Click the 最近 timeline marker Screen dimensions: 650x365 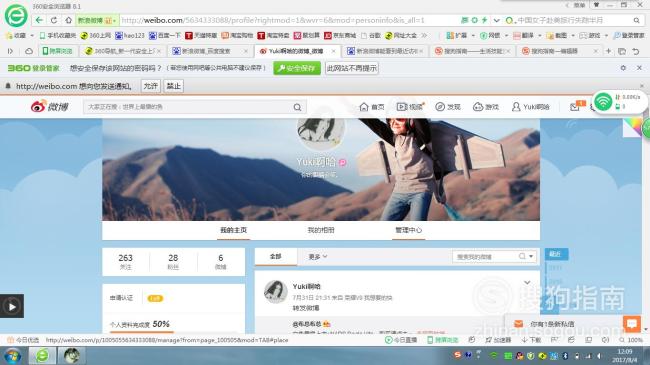click(556, 254)
